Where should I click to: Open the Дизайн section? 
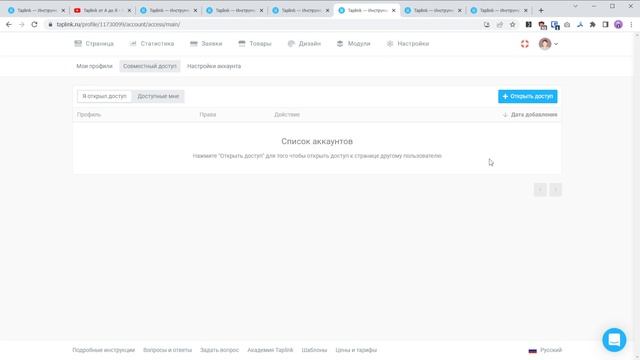pyautogui.click(x=304, y=44)
